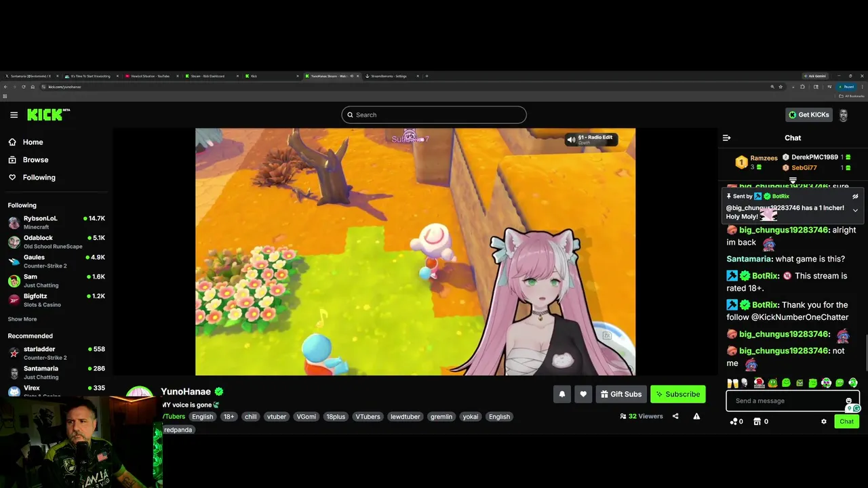Click the redpanda tag
This screenshot has width=868, height=488.
click(178, 430)
